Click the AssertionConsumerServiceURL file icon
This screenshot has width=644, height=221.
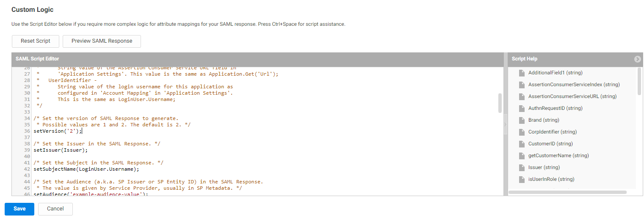click(522, 96)
